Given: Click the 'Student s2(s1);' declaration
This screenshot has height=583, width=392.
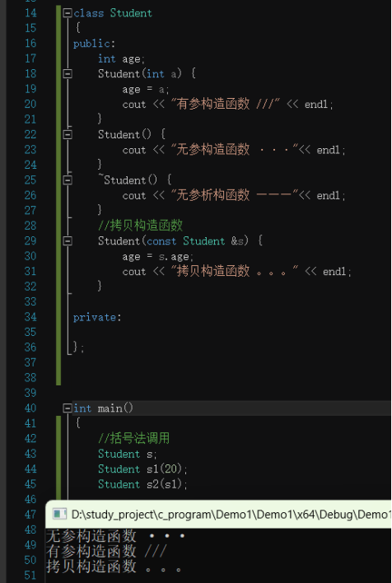Looking at the screenshot, I should (x=142, y=485).
